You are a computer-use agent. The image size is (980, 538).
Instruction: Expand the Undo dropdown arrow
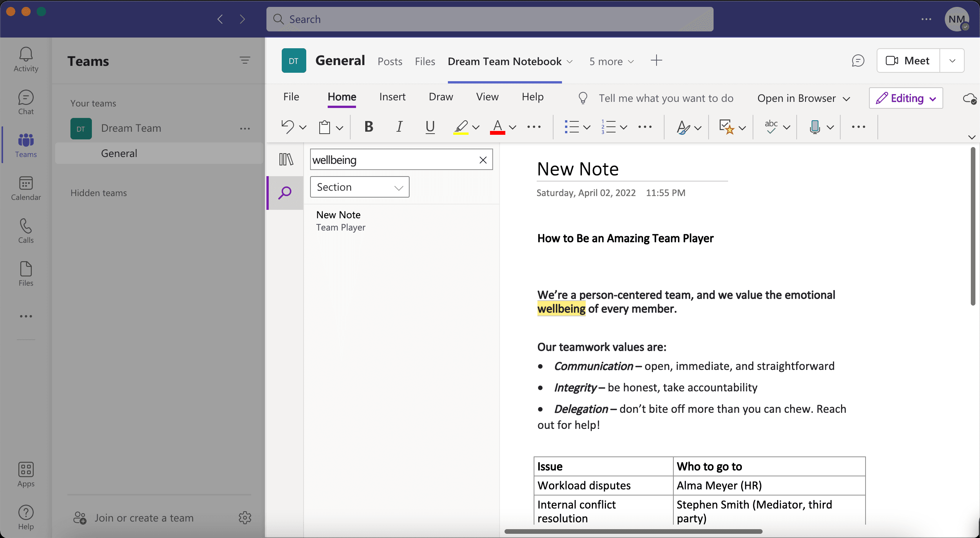[x=303, y=127]
